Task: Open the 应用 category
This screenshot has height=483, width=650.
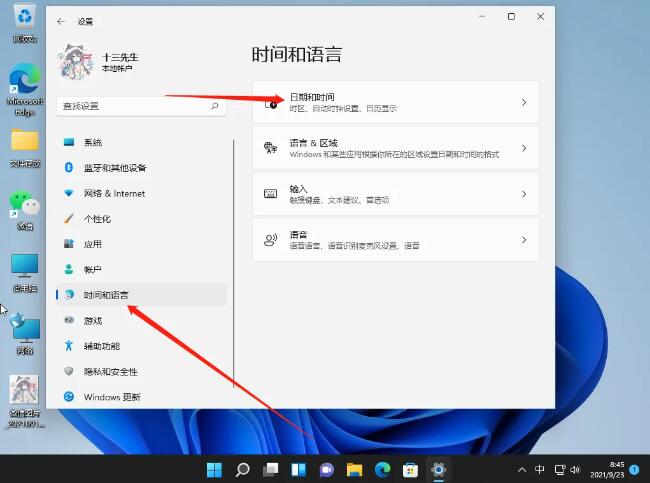Action: 141,244
